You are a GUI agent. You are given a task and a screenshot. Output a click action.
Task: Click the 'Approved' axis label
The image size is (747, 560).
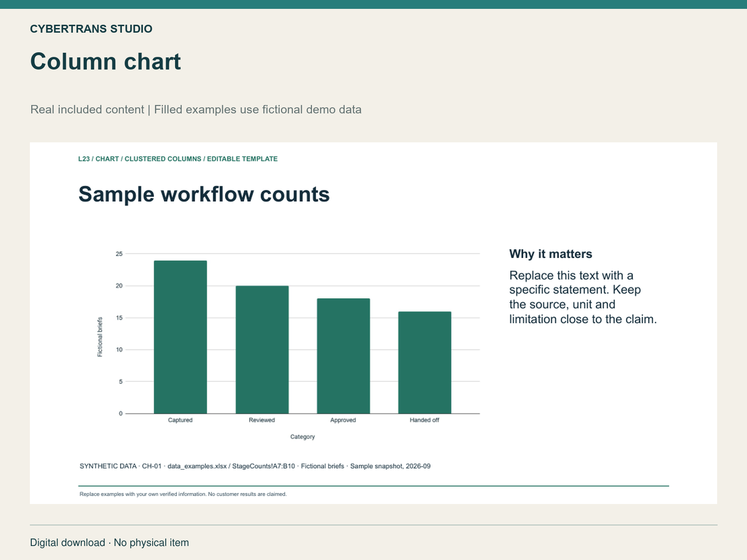pos(343,420)
